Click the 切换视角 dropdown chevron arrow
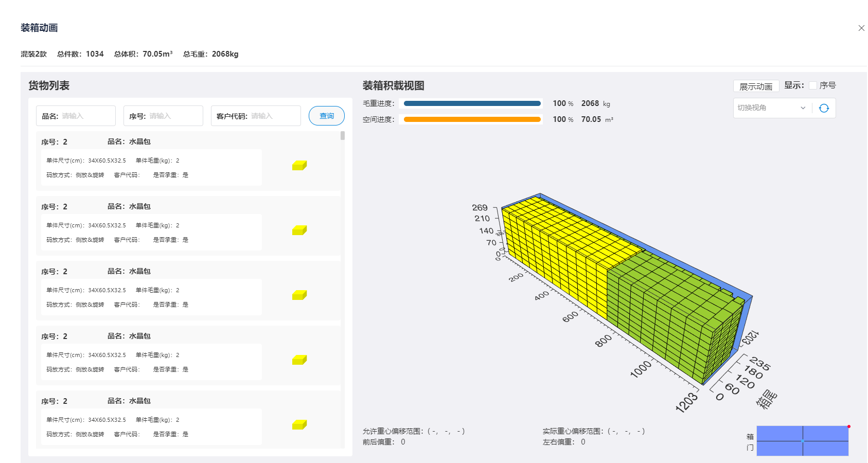Viewport: 868px width, 463px height. (x=803, y=108)
